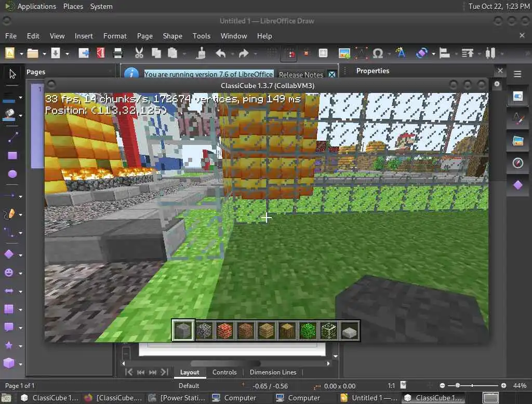Viewport: 532px width, 404px height.
Task: Select brick block in ClassiCube hotbar
Action: (224, 330)
